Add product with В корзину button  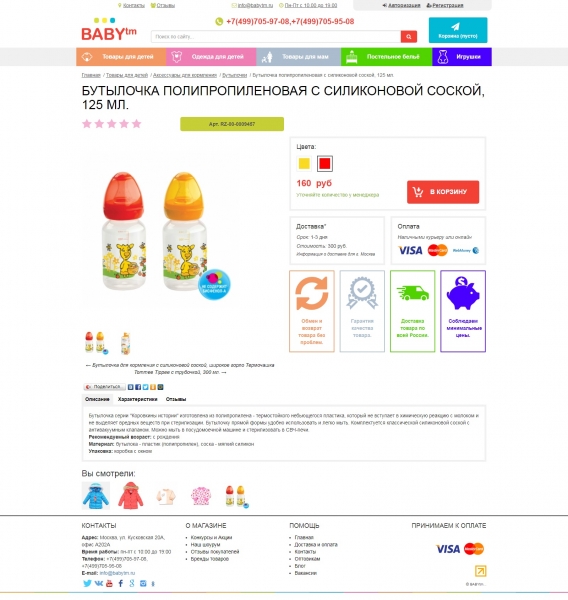pos(443,192)
